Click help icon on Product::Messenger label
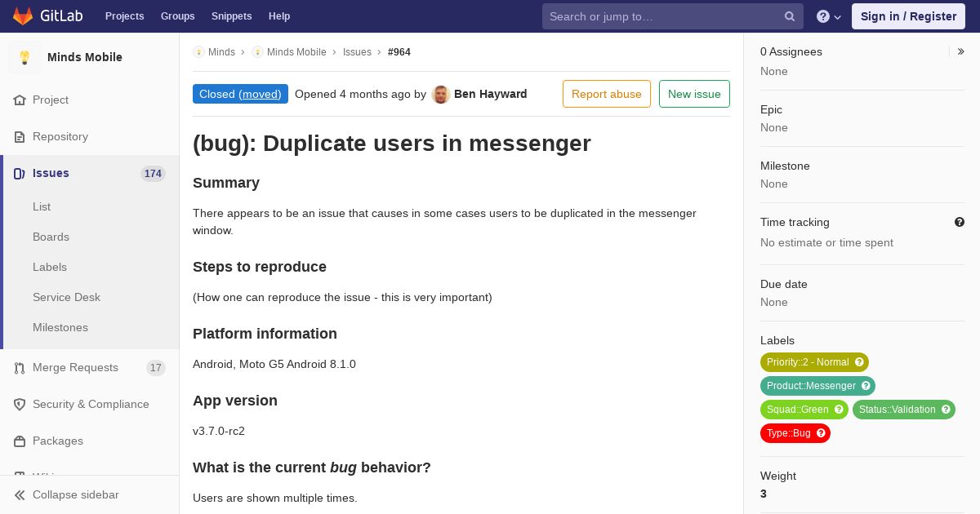 tap(866, 386)
